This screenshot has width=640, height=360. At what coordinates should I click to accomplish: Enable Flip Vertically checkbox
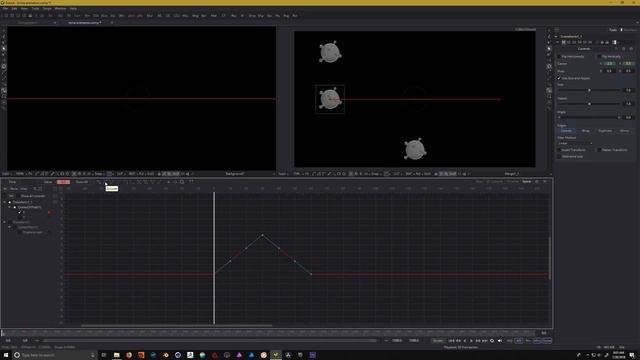pyautogui.click(x=599, y=56)
